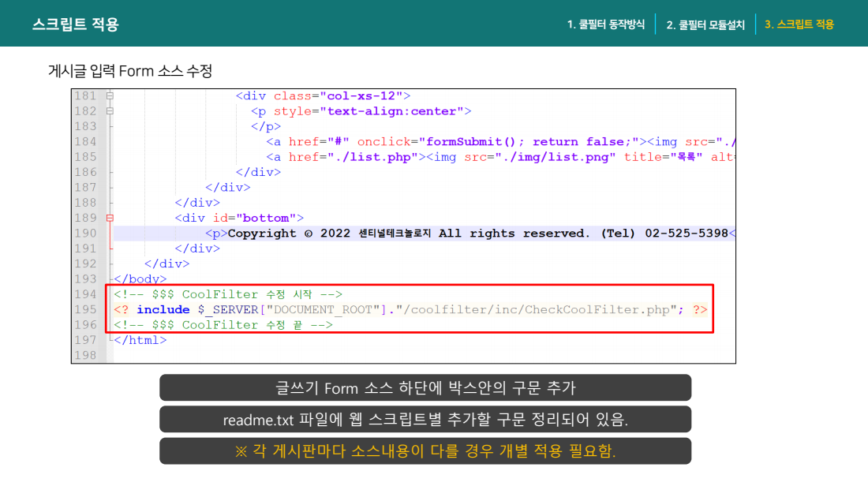Screen dimensions: 868x486
Task: Select the '3. 스크립트 적용' nav item
Action: (x=799, y=24)
